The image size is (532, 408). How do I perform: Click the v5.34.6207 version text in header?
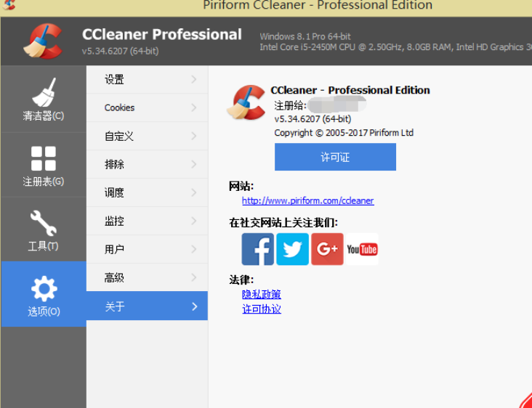(121, 51)
